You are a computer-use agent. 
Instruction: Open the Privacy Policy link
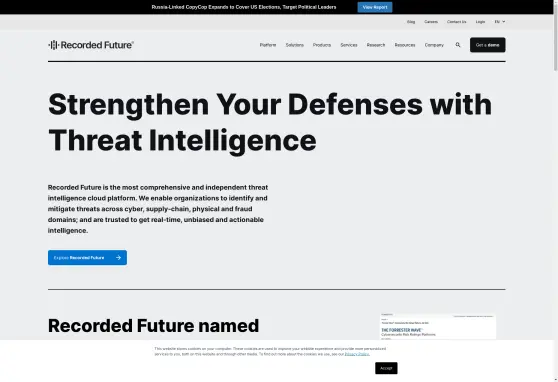click(357, 354)
